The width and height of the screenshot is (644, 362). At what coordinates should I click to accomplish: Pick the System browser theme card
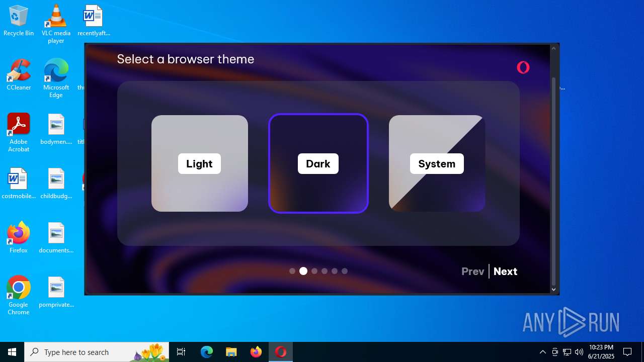click(437, 163)
